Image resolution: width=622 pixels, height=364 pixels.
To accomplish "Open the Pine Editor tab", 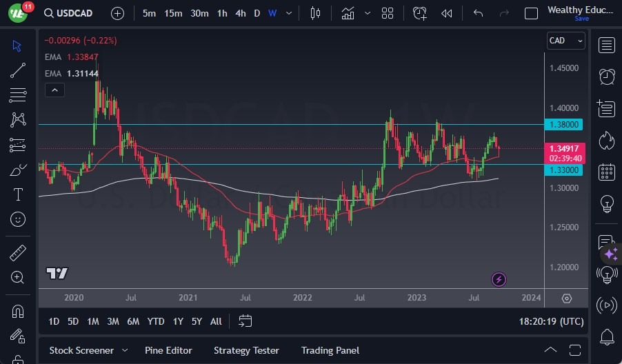I will [x=168, y=350].
